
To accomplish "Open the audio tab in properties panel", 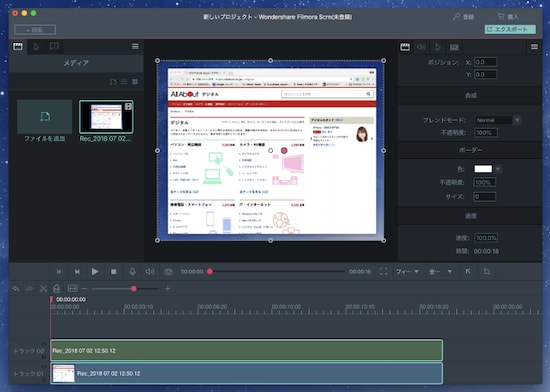I will pyautogui.click(x=421, y=47).
